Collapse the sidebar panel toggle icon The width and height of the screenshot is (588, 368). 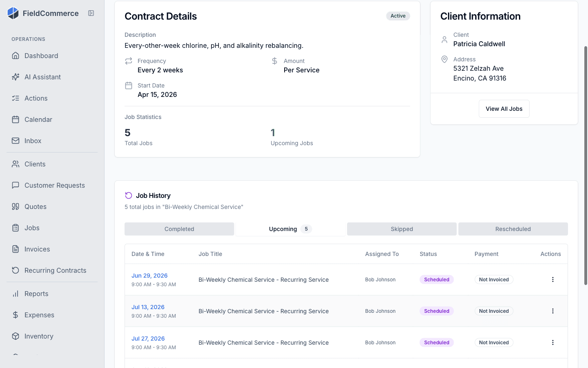[x=91, y=13]
